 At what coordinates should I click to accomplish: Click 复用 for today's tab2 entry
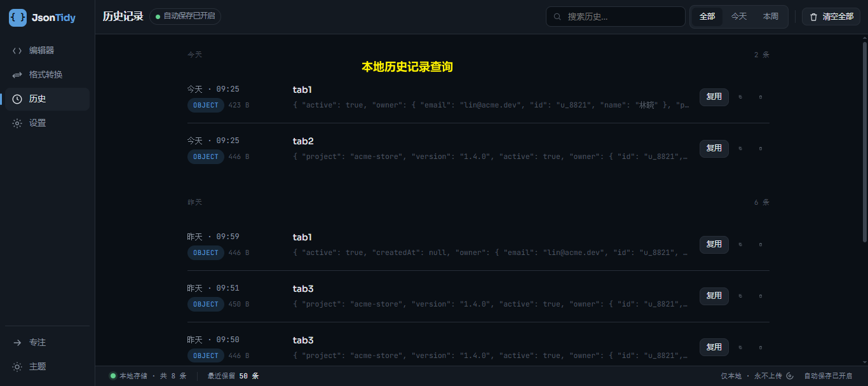point(714,148)
